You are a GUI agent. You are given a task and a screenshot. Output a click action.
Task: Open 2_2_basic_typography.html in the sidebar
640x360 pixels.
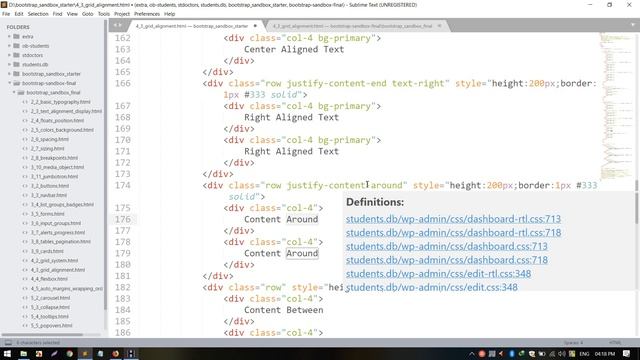click(60, 102)
